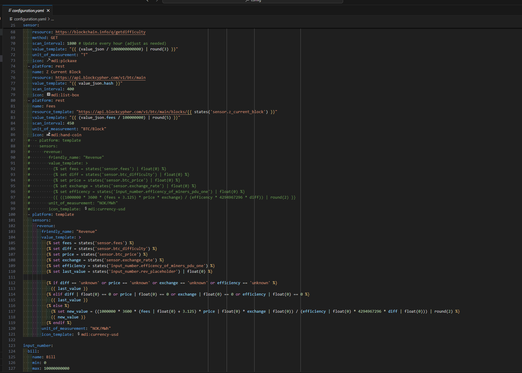Click the 'scan_interval: 400' line
Screen dimensions: 522x373
pos(53,89)
